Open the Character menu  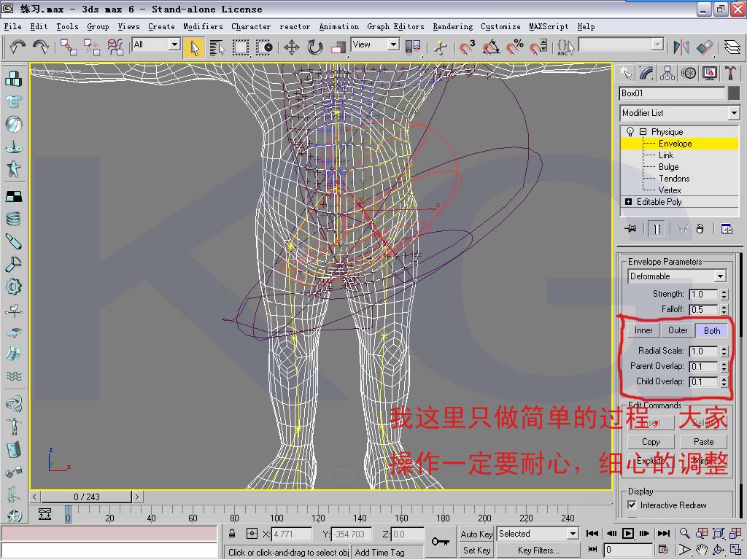coord(251,27)
